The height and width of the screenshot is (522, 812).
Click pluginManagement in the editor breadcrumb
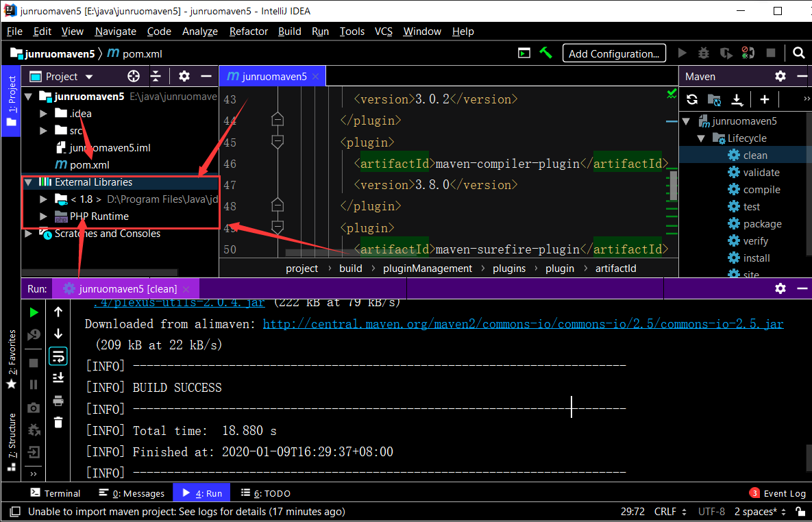pos(427,269)
